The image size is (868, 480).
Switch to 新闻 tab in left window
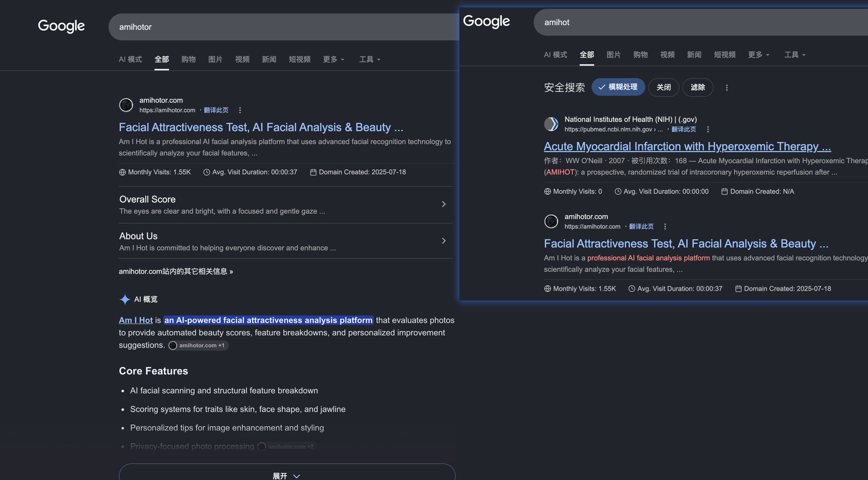[x=269, y=59]
